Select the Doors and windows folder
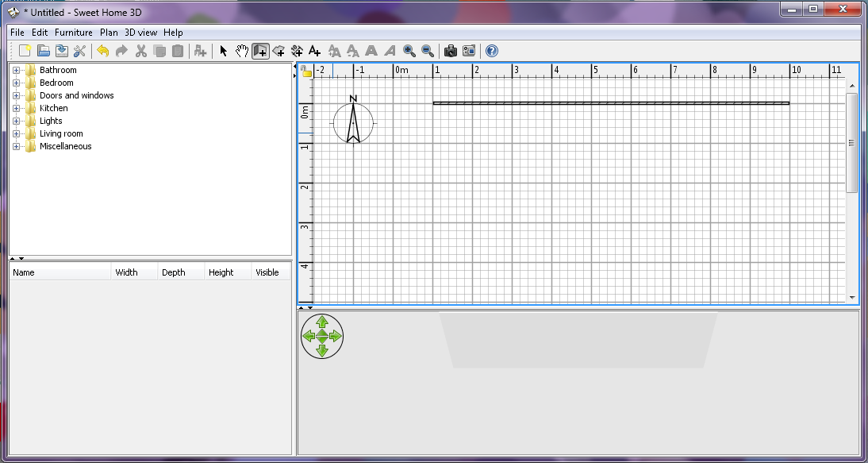Image resolution: width=868 pixels, height=463 pixels. 76,96
